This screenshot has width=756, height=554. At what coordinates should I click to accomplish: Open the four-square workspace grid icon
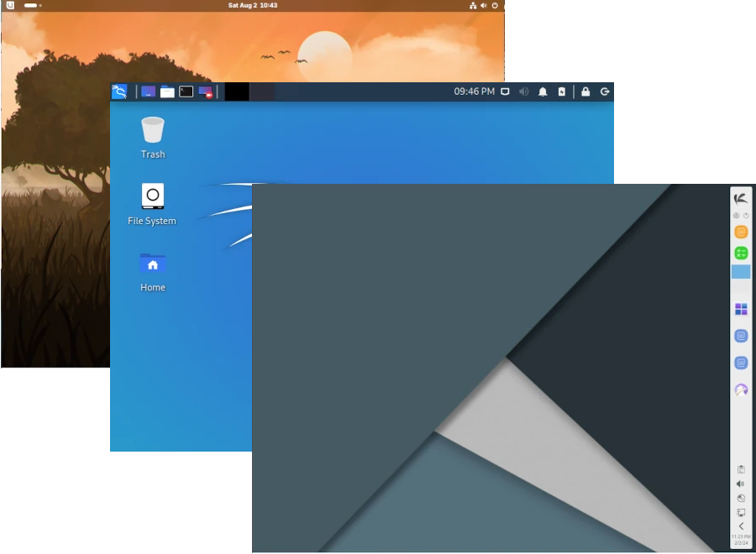click(741, 309)
